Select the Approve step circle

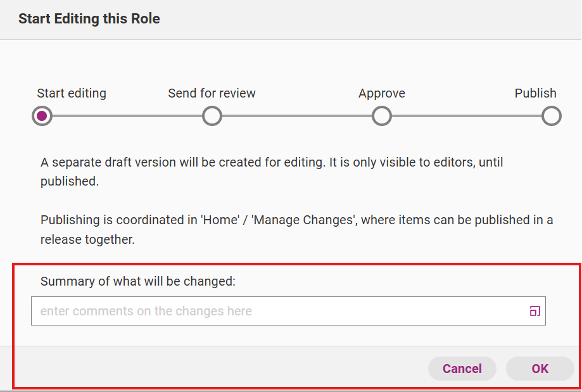coord(382,116)
